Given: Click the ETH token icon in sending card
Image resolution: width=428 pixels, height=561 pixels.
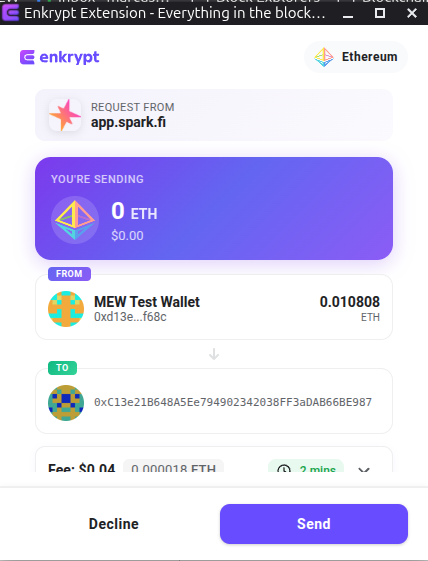Looking at the screenshot, I should [x=75, y=220].
